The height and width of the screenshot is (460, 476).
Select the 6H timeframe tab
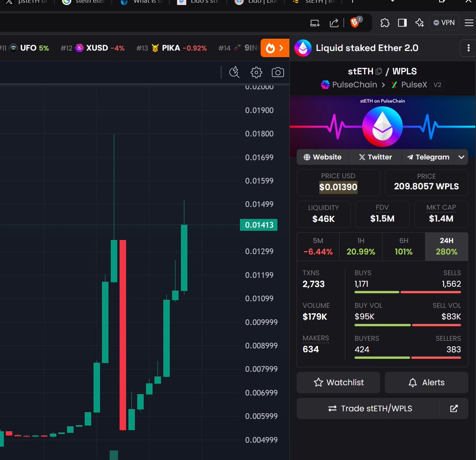tap(403, 246)
